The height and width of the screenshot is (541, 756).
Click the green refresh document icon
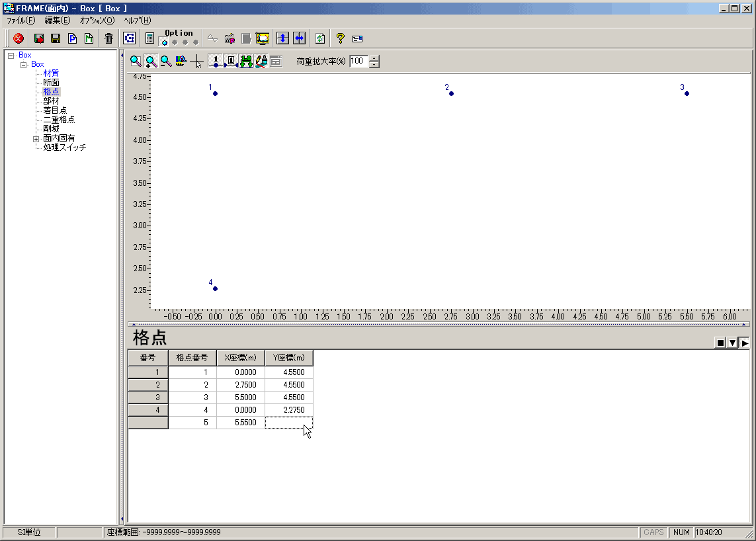point(319,38)
